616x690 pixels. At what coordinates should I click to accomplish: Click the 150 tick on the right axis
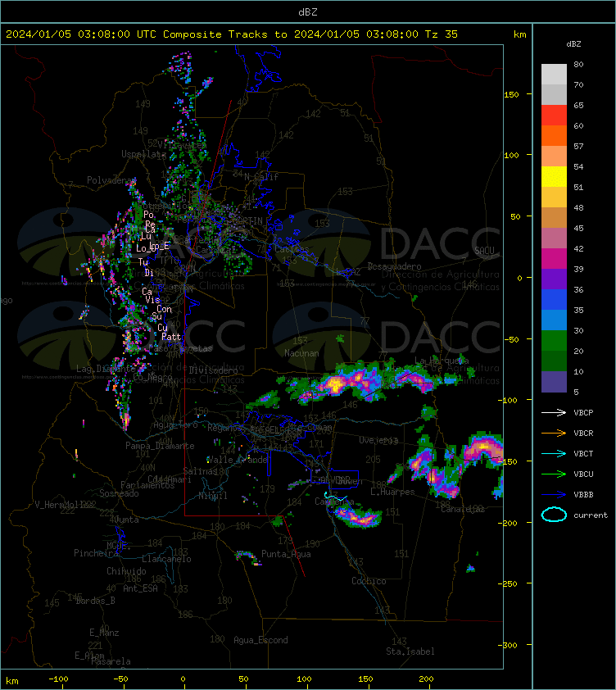(511, 94)
